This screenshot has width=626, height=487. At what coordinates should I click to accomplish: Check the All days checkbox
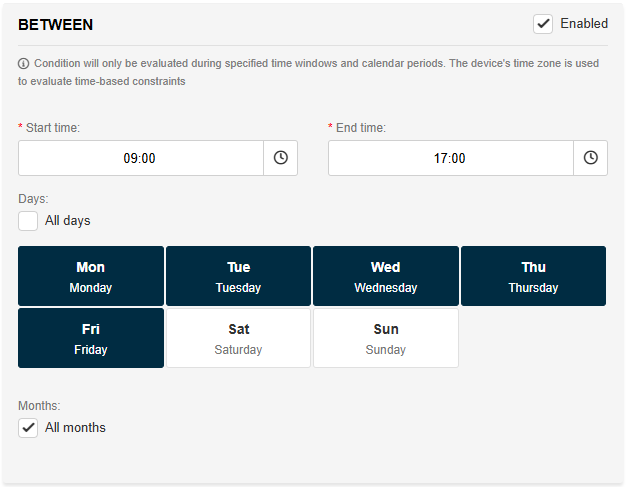point(29,221)
